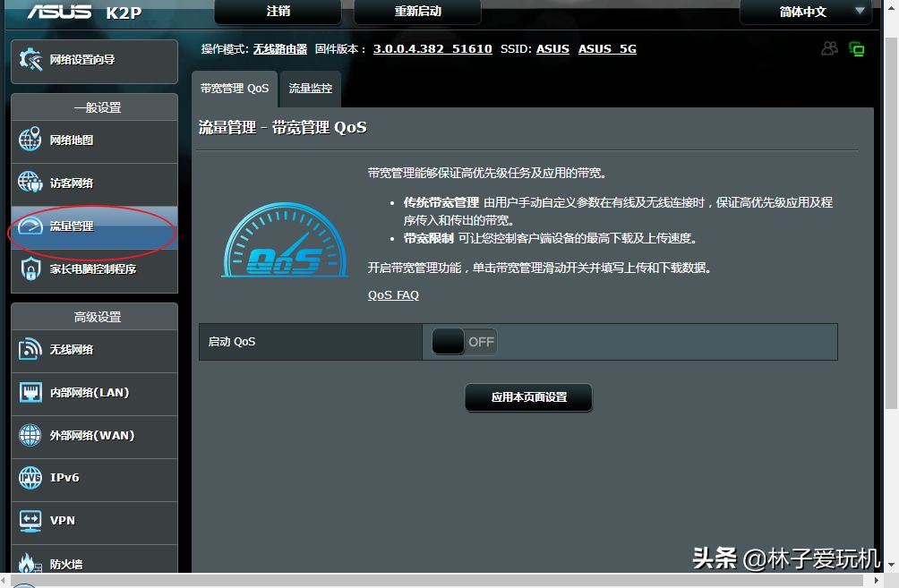The image size is (899, 588).
Task: Click the network setup wizard icon
Action: tap(30, 59)
